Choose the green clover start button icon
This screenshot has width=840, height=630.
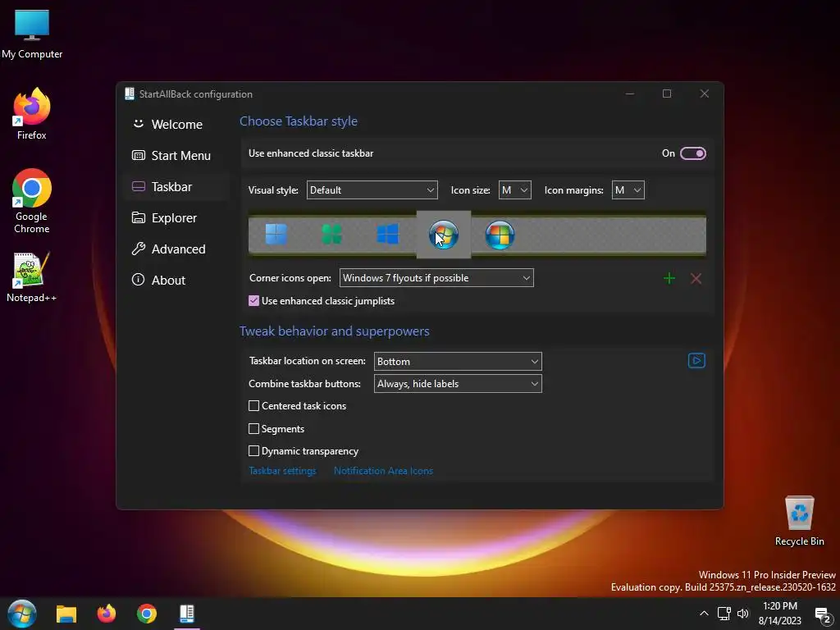pos(331,235)
